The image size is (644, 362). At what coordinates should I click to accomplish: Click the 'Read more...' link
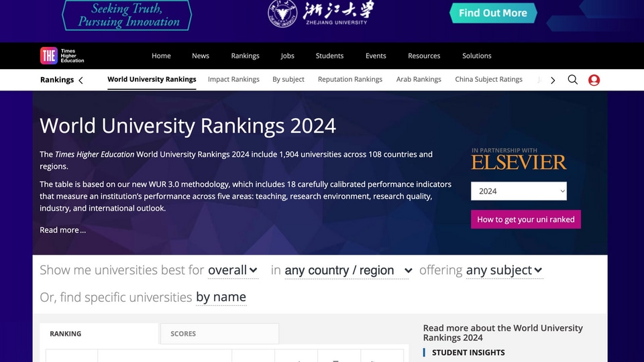tap(63, 230)
